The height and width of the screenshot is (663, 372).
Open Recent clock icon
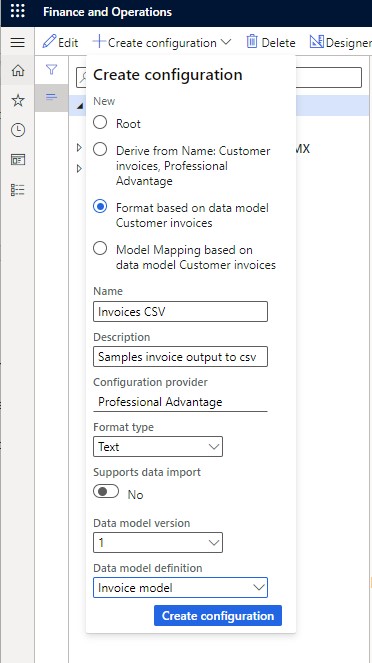pos(18,130)
